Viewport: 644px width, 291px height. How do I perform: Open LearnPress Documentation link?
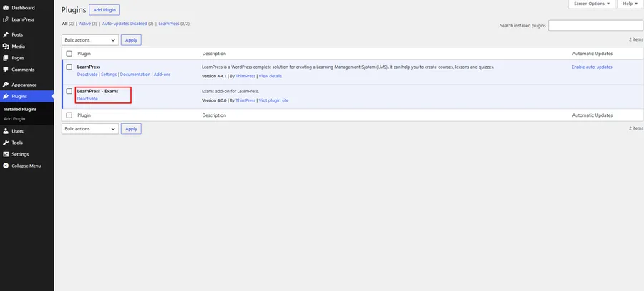[135, 75]
